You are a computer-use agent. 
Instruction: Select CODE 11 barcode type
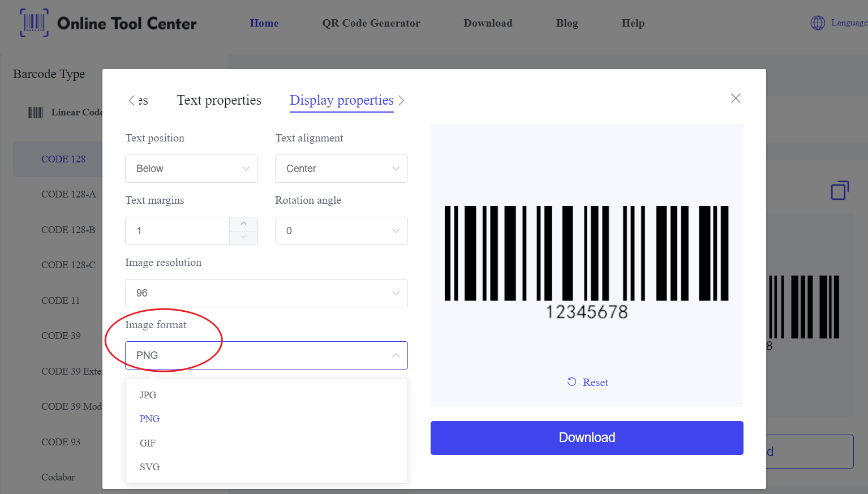[61, 300]
